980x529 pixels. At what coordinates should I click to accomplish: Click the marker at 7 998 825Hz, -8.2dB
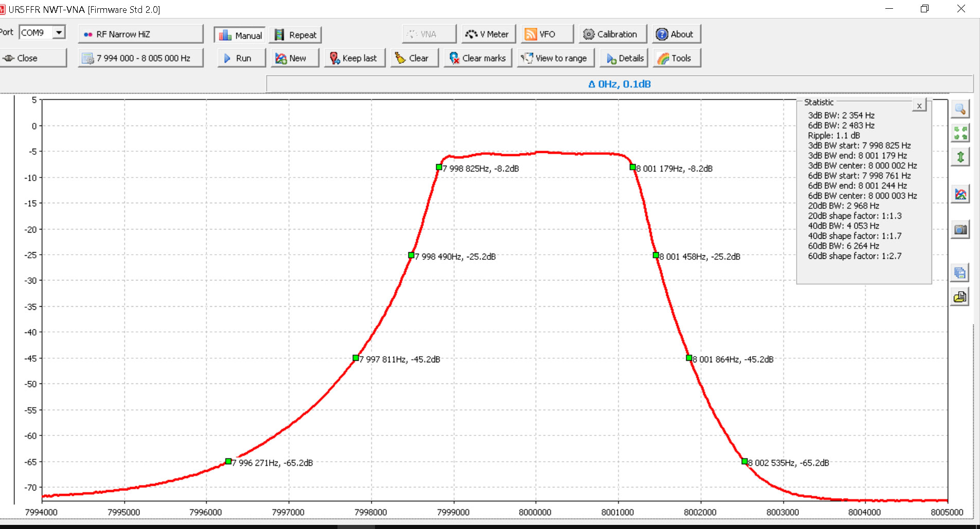tap(439, 167)
